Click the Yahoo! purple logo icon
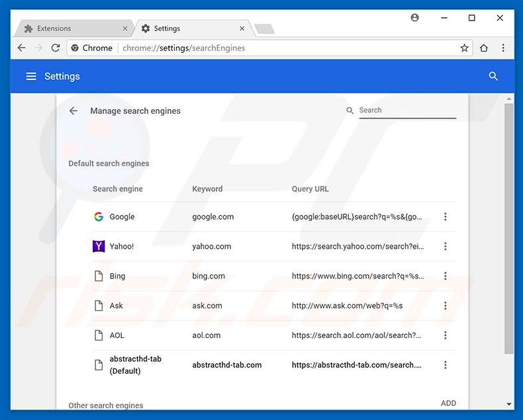The image size is (523, 420). 99,246
